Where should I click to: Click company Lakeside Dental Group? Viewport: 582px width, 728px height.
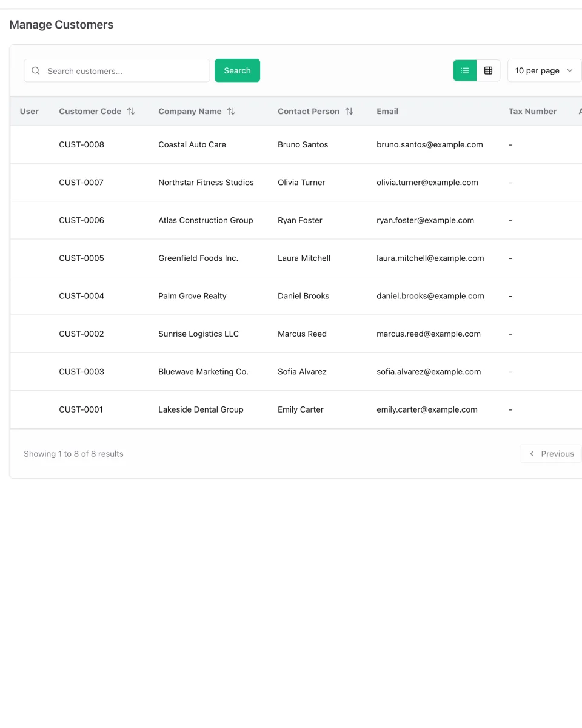(201, 409)
